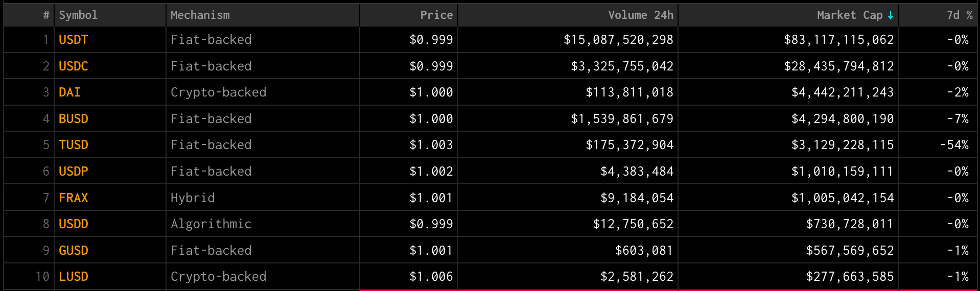Open the USDC symbol link
980x291 pixels.
(x=74, y=66)
